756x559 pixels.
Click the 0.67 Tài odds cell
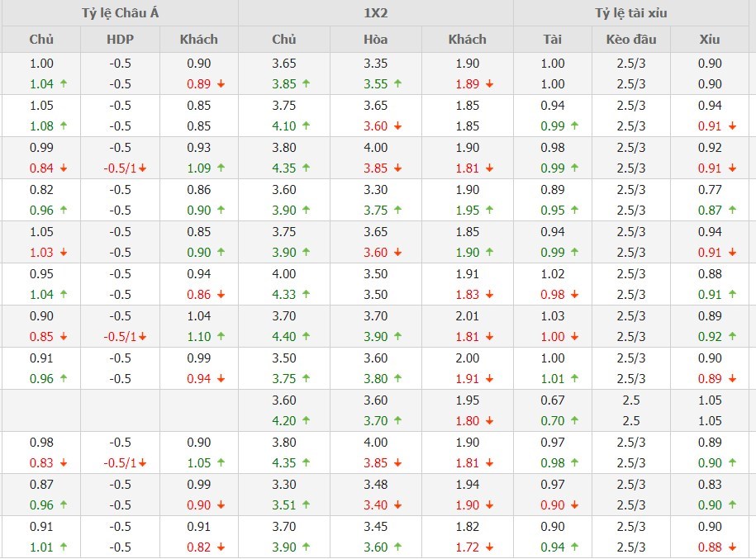tap(553, 400)
